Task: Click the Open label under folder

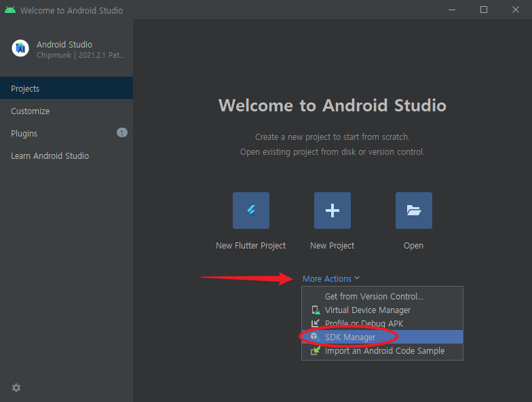Action: [413, 246]
